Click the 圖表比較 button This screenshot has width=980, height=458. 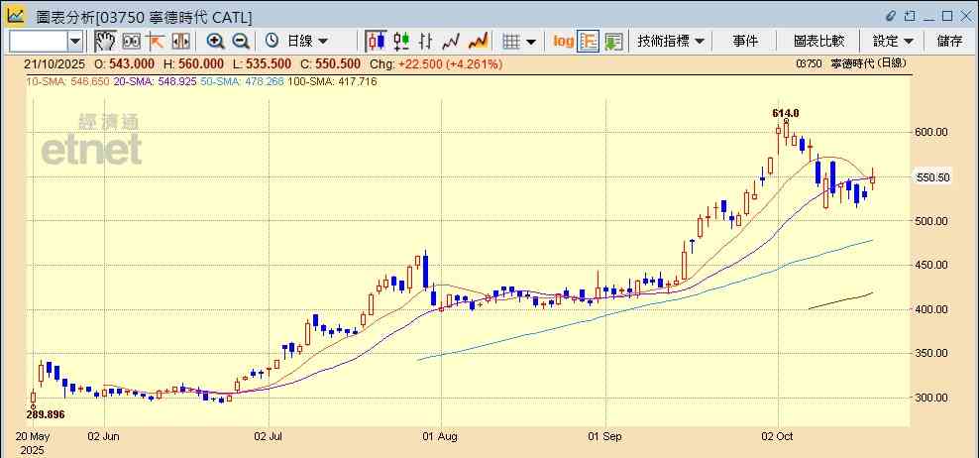click(x=818, y=41)
